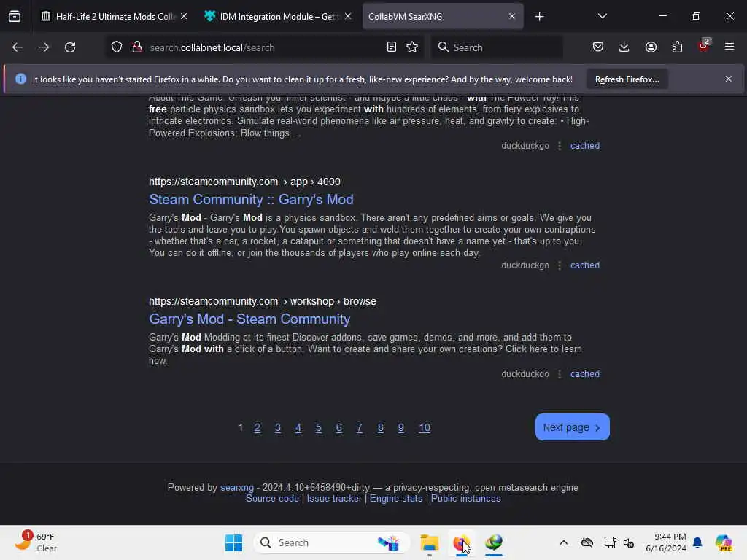Open the Source code link
The width and height of the screenshot is (747, 560).
pyautogui.click(x=272, y=499)
